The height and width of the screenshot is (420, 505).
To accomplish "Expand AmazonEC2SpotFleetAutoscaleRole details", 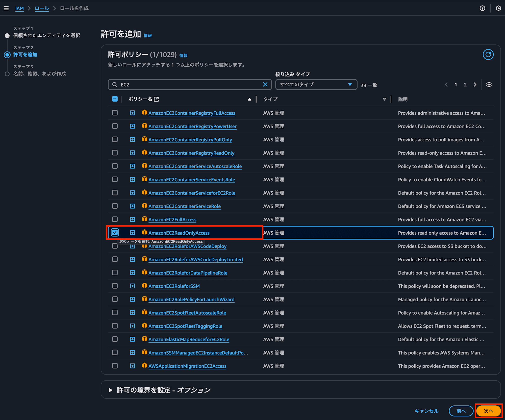I will tap(132, 313).
